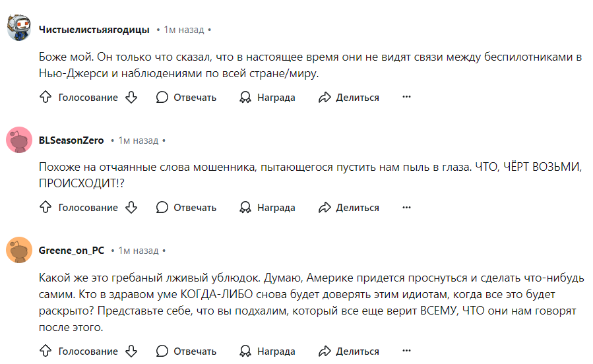The height and width of the screenshot is (364, 593).
Task: Open more options on the first comment
Action: pyautogui.click(x=406, y=97)
